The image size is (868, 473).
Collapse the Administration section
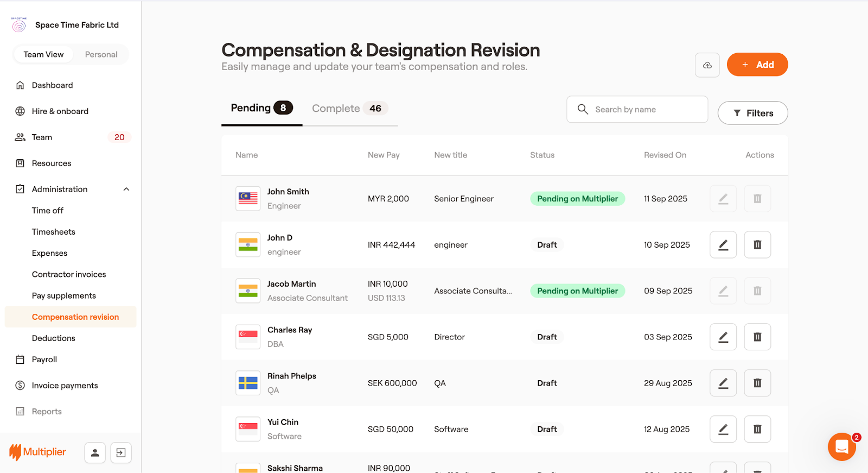pyautogui.click(x=126, y=190)
